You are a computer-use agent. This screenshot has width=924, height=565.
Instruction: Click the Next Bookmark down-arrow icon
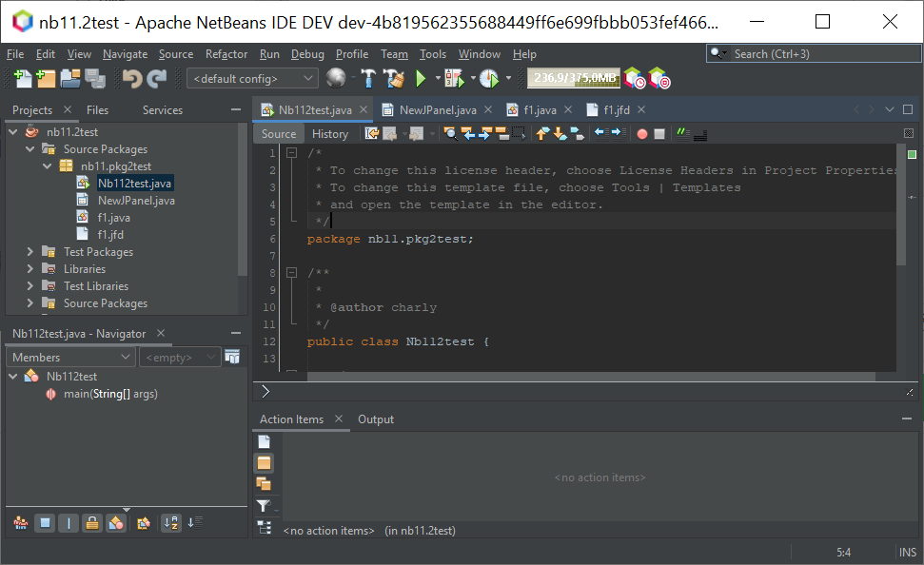[560, 134]
